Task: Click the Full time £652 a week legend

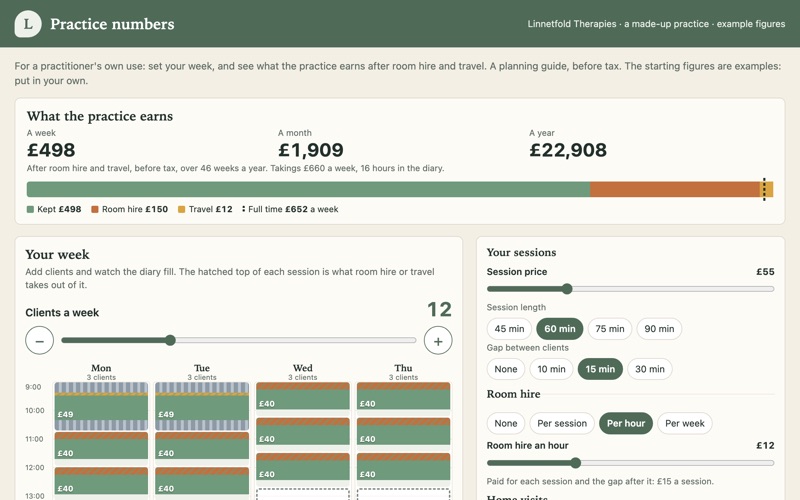Action: [290, 209]
